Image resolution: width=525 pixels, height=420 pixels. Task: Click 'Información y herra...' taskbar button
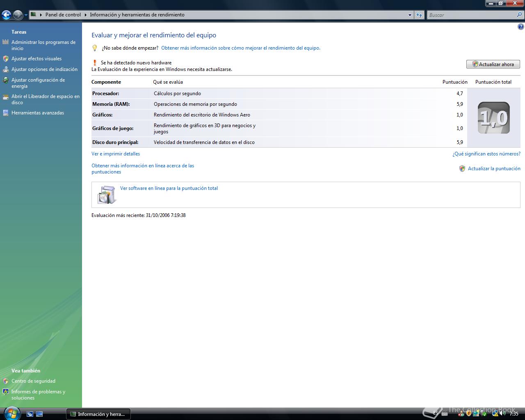tap(98, 414)
